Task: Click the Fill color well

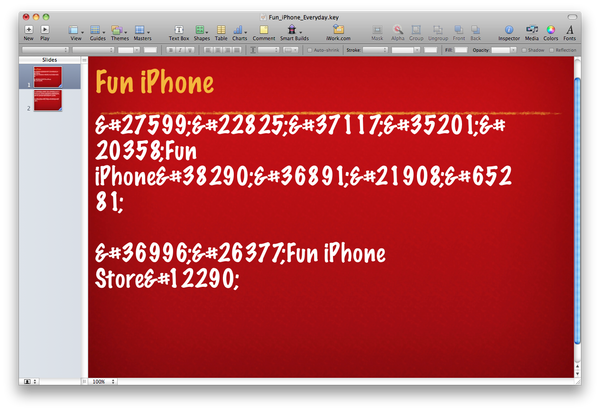Action: [461, 50]
